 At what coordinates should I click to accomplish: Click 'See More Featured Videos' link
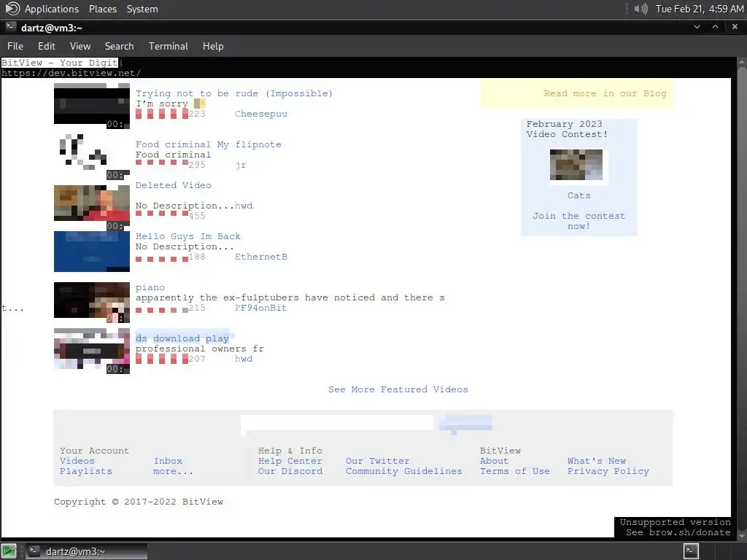398,389
